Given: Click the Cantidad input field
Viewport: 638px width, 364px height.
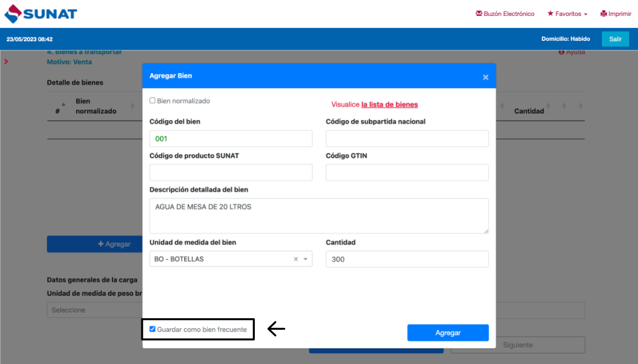Looking at the screenshot, I should (x=407, y=259).
